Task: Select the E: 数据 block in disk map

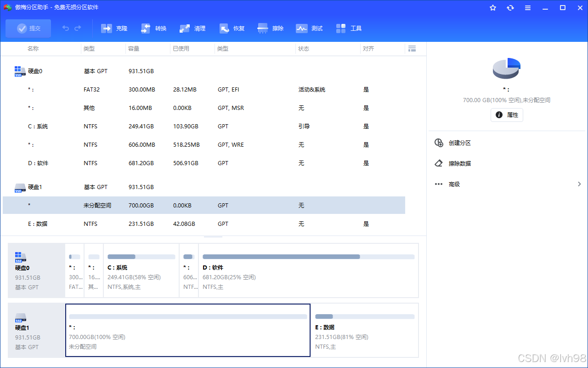Action: [365, 330]
